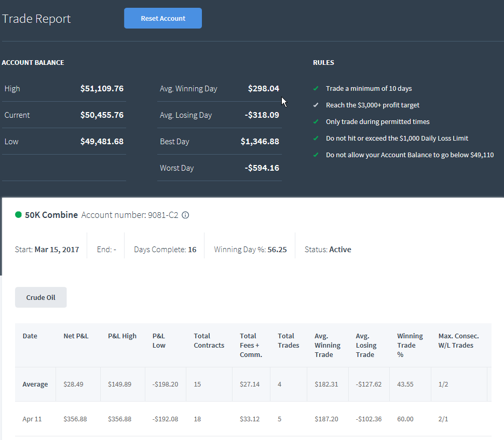Click checkmark for Only trade during permitted times
The width and height of the screenshot is (504, 440).
[x=316, y=122]
